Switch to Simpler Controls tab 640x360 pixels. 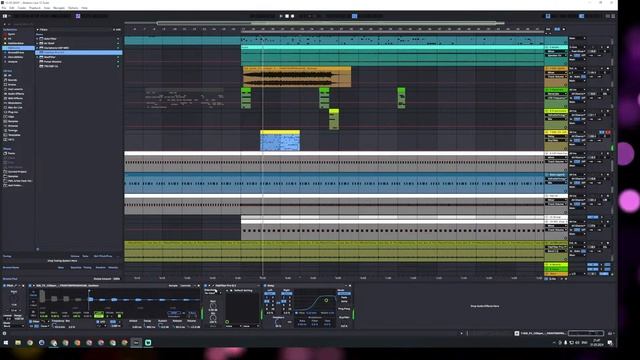[186, 286]
